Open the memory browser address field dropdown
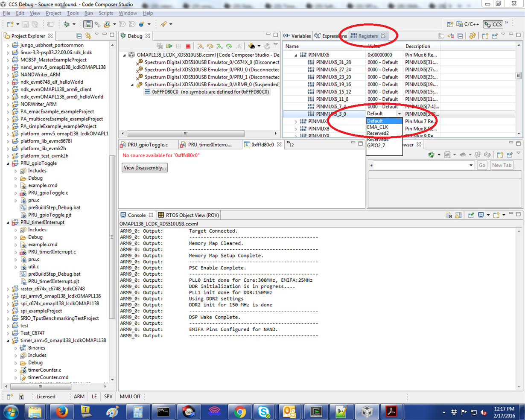This screenshot has width=525, height=420. point(471,165)
